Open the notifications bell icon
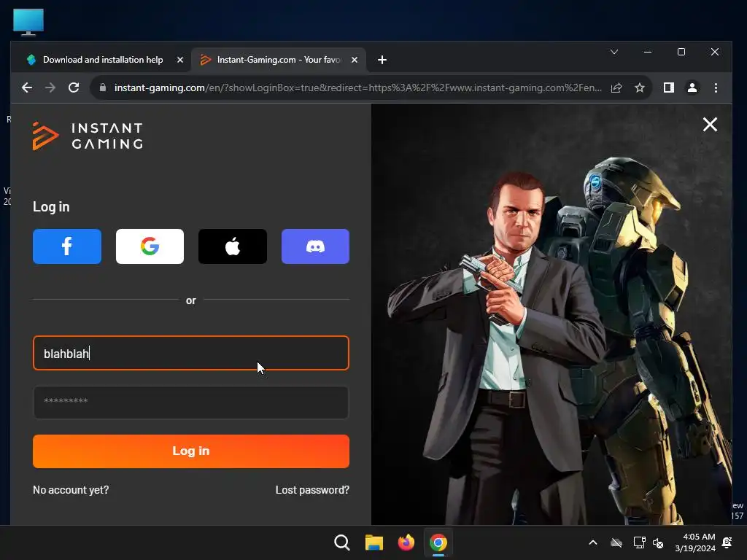 (x=727, y=542)
